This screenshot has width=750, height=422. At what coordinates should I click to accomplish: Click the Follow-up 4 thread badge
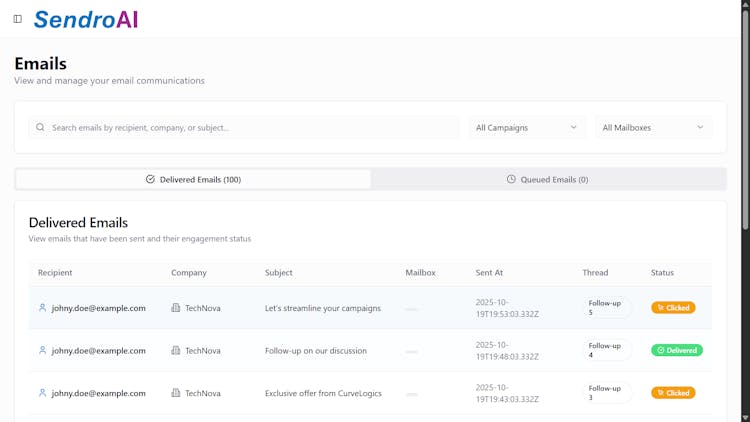[x=607, y=351]
